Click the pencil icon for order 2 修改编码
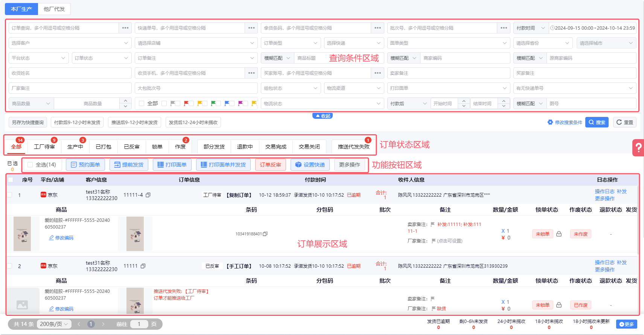 [x=51, y=309]
